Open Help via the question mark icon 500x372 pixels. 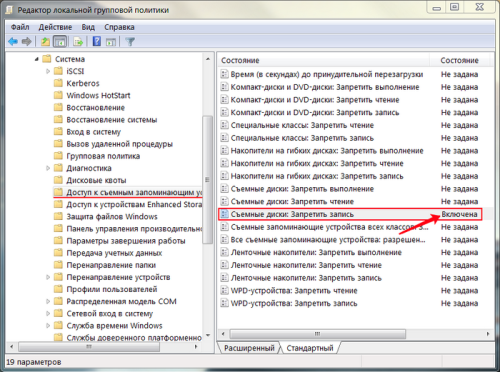97,42
